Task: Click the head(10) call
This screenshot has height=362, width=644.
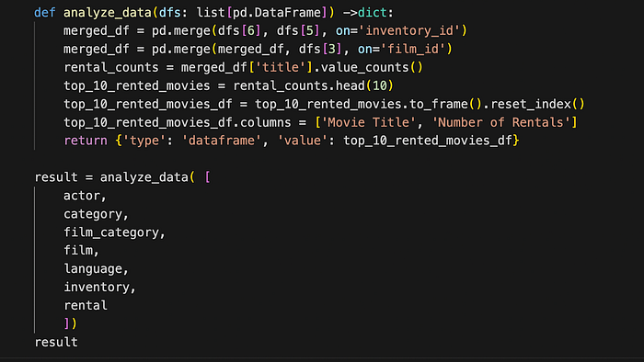Action: coord(364,85)
